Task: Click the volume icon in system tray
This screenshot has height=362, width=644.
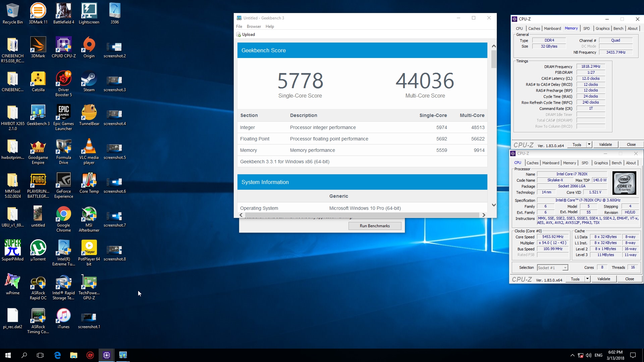Action: point(588,355)
